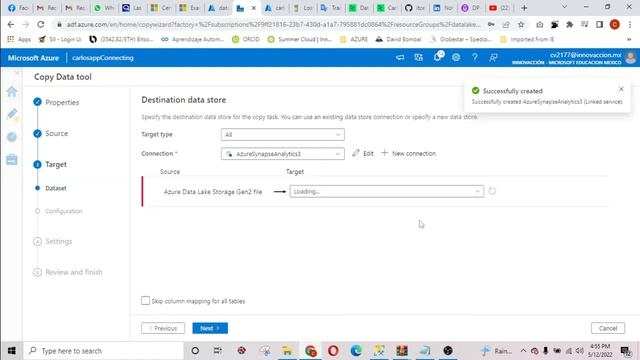Open Chrome menu three dots

629,24
